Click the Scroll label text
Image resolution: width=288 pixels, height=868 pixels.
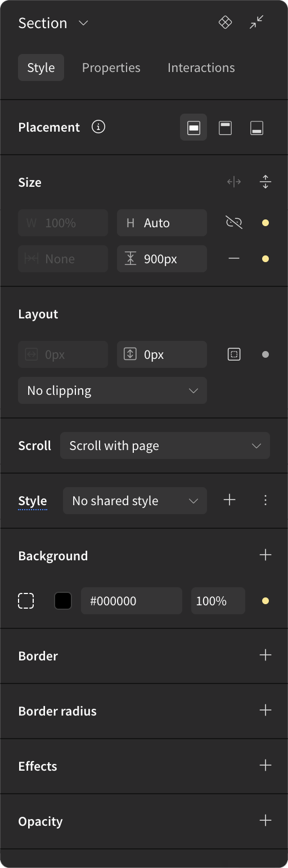35,446
